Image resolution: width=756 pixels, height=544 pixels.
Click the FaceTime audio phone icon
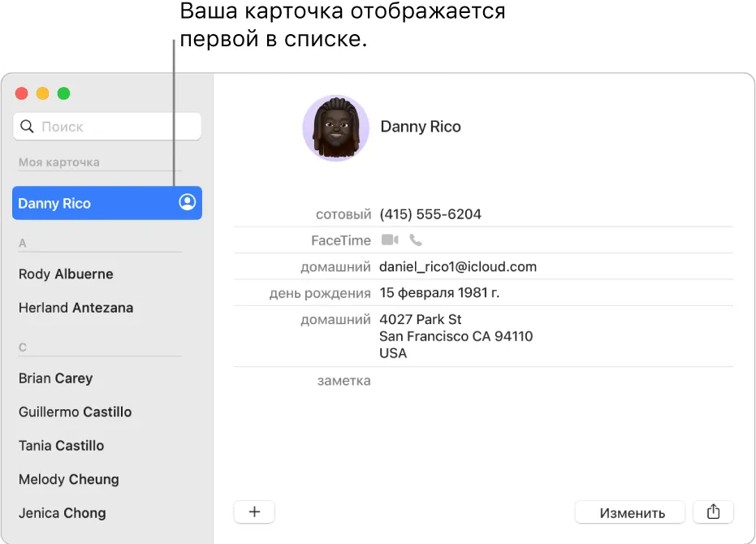click(x=416, y=240)
